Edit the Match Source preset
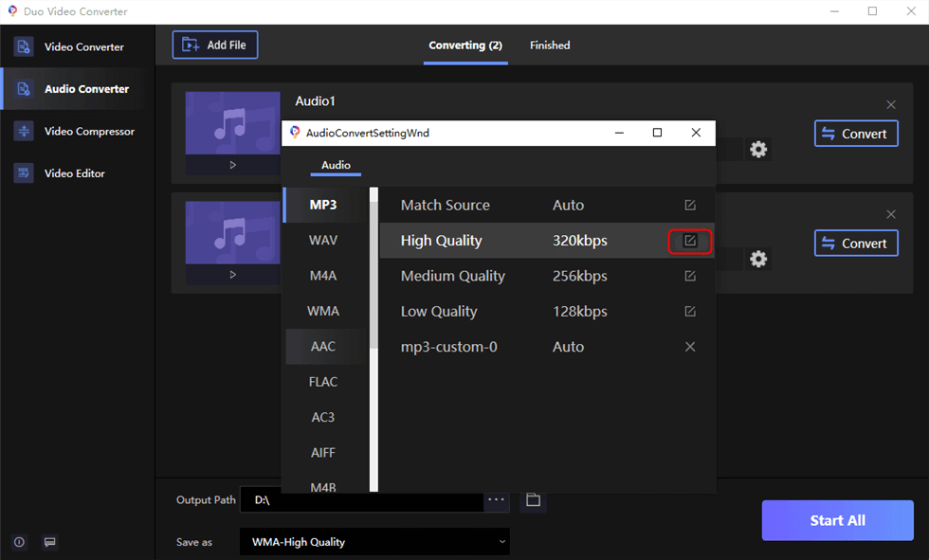The width and height of the screenshot is (929, 560). 690,205
